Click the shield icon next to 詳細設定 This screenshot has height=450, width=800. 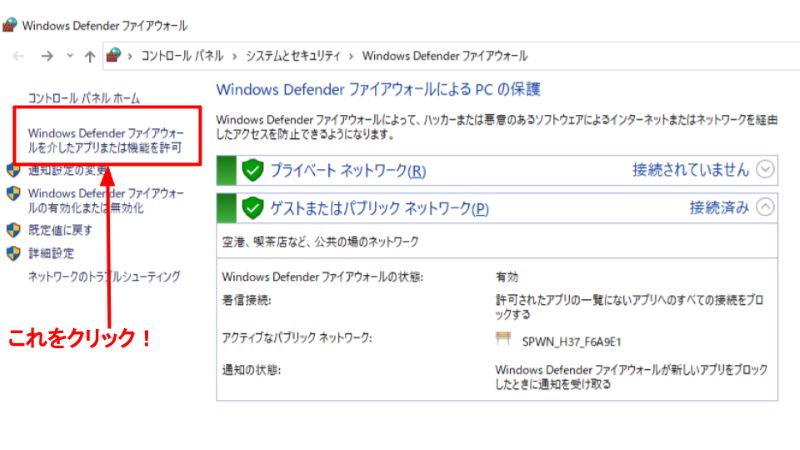point(14,253)
